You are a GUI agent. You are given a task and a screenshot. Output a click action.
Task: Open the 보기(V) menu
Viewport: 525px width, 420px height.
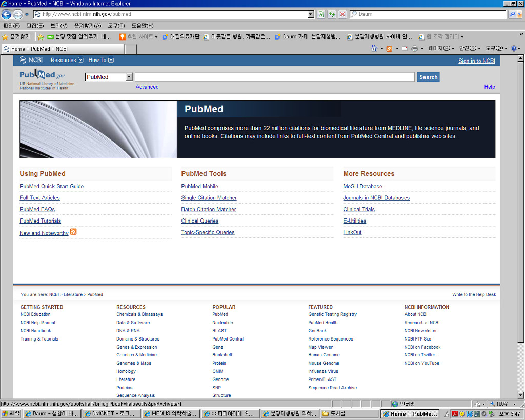tap(59, 26)
